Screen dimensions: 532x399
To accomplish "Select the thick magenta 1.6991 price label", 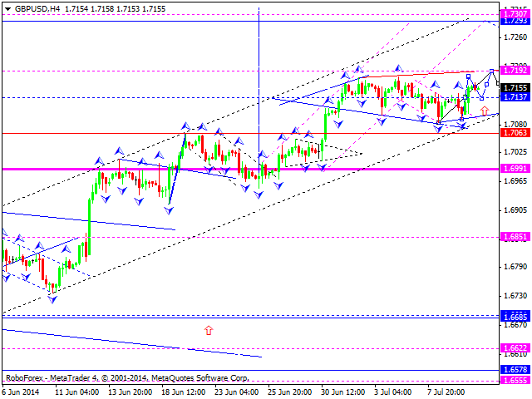I will coord(515,168).
